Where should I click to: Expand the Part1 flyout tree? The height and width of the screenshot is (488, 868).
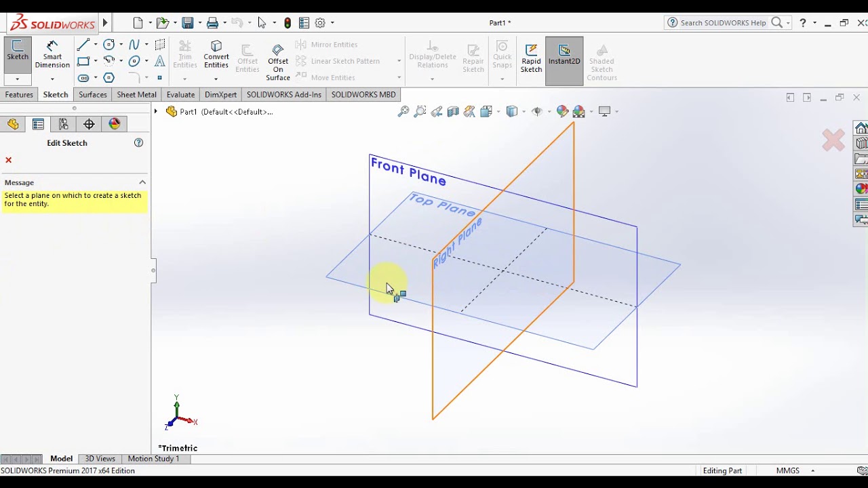pyautogui.click(x=156, y=111)
